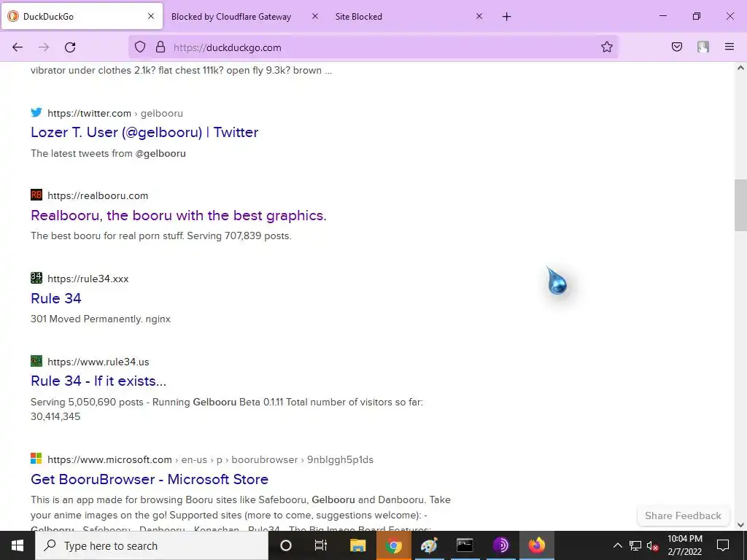This screenshot has height=560, width=747.
Task: Open Get BooruBrowser Microsoft Store result
Action: tap(150, 479)
